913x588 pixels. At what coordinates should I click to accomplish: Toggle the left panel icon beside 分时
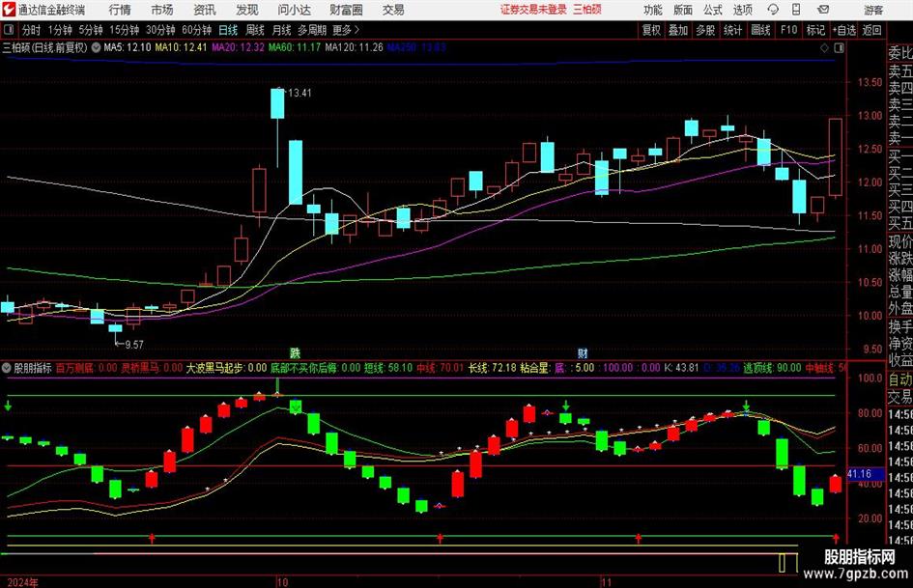coord(9,30)
